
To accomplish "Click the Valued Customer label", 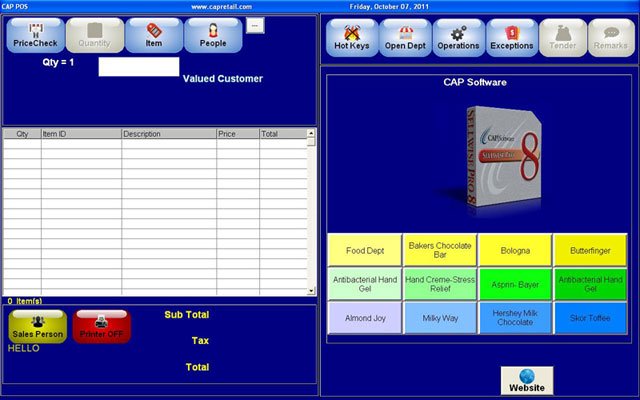I will (x=223, y=78).
